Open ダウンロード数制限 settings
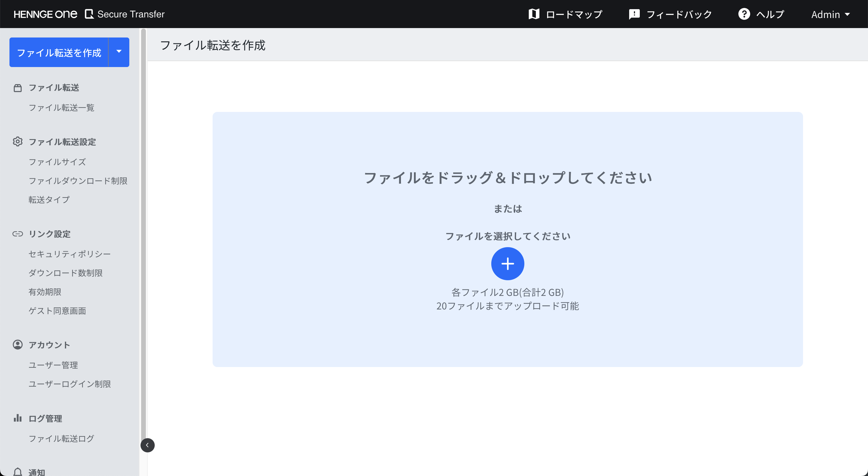Screen dimensions: 868x476 [65, 273]
